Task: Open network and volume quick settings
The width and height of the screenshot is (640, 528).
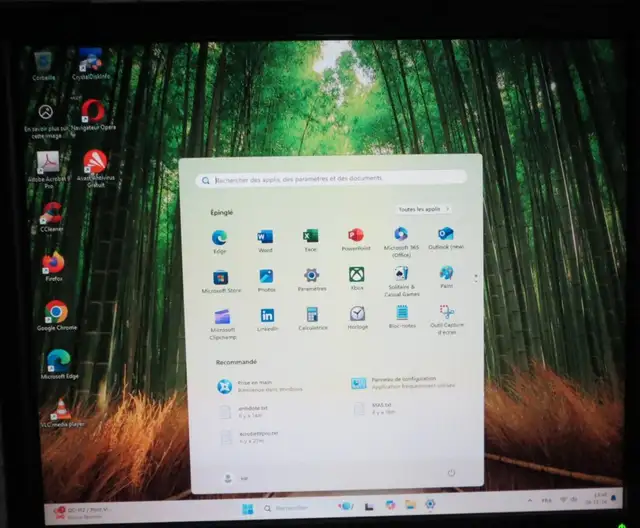Action: [568, 499]
